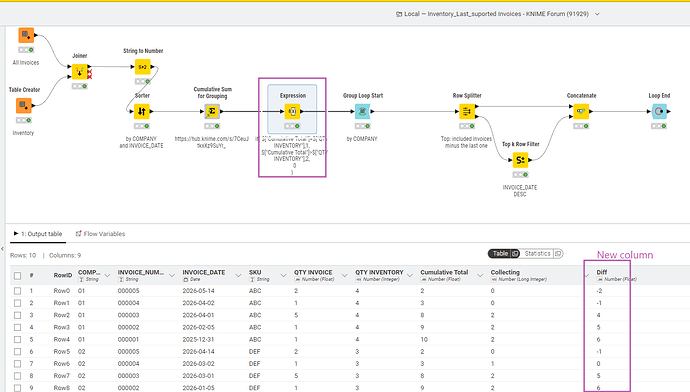Click the Concatenate node icon
This screenshot has width=690, height=392.
(581, 111)
